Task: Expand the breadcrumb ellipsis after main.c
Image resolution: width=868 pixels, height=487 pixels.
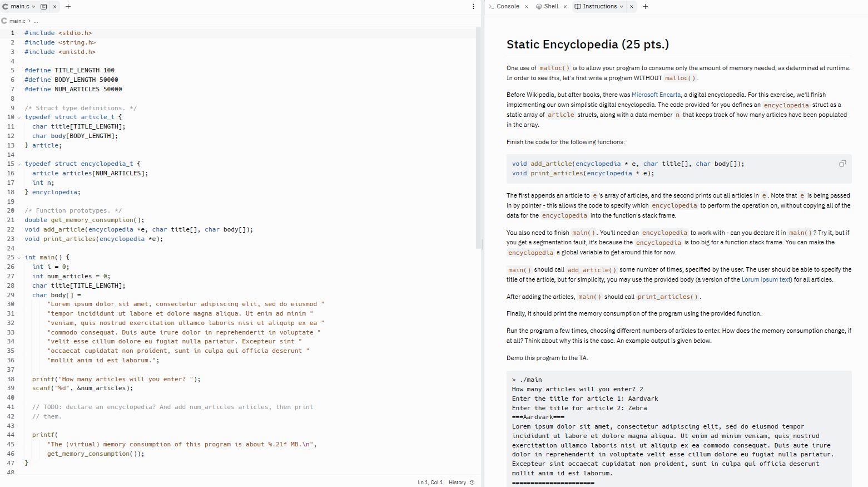Action: [36, 21]
